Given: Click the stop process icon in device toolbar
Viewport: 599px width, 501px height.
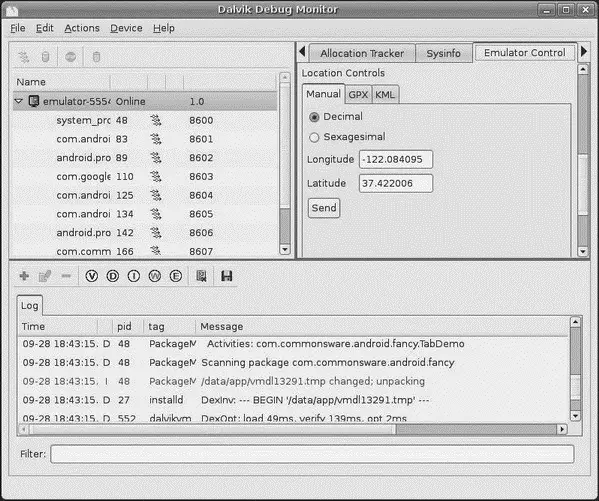Looking at the screenshot, I should [x=70, y=57].
